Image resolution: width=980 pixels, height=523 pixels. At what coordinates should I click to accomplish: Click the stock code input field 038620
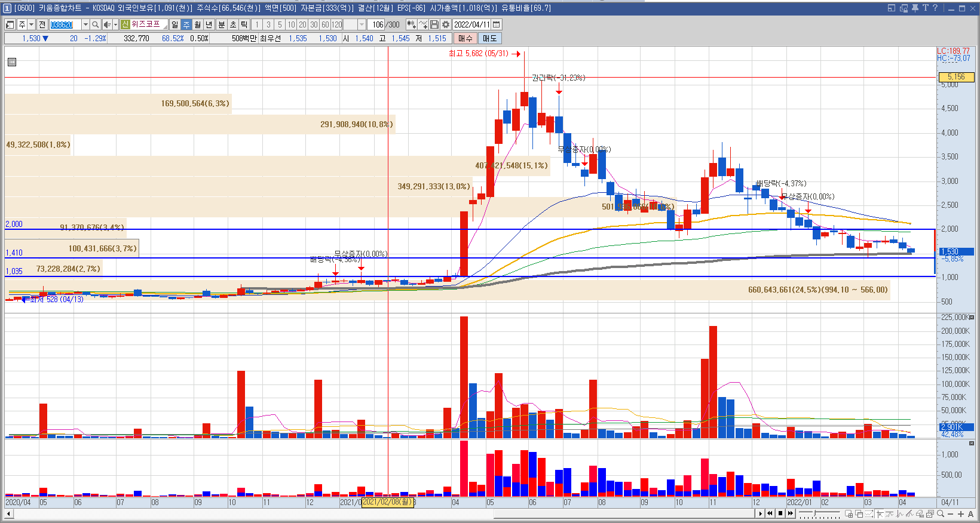[65, 24]
